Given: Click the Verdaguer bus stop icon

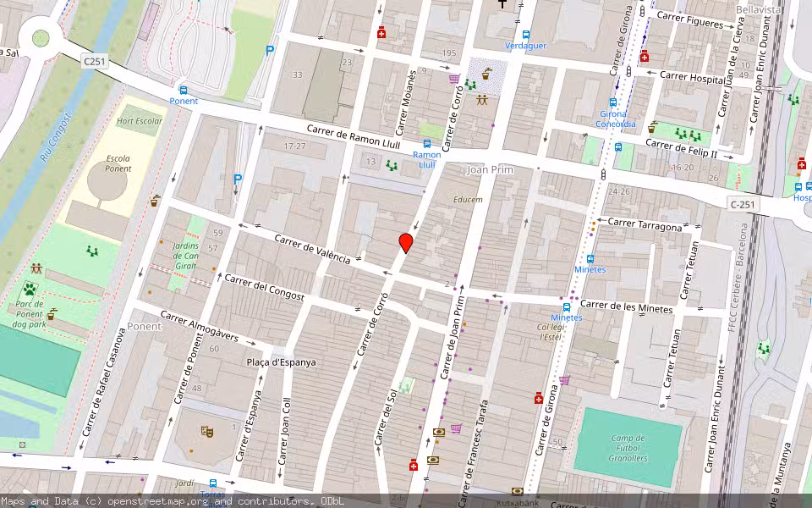Looking at the screenshot, I should [526, 34].
